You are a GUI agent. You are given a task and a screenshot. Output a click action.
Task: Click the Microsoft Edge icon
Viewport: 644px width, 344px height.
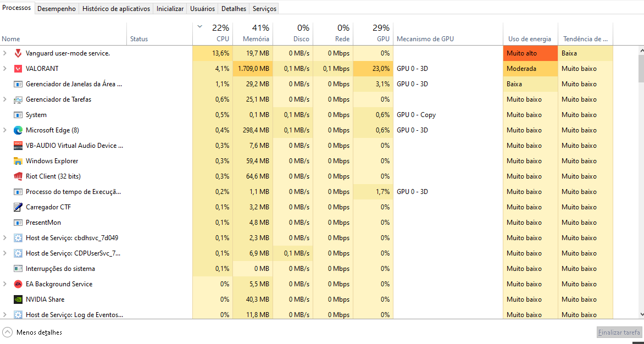coord(18,130)
